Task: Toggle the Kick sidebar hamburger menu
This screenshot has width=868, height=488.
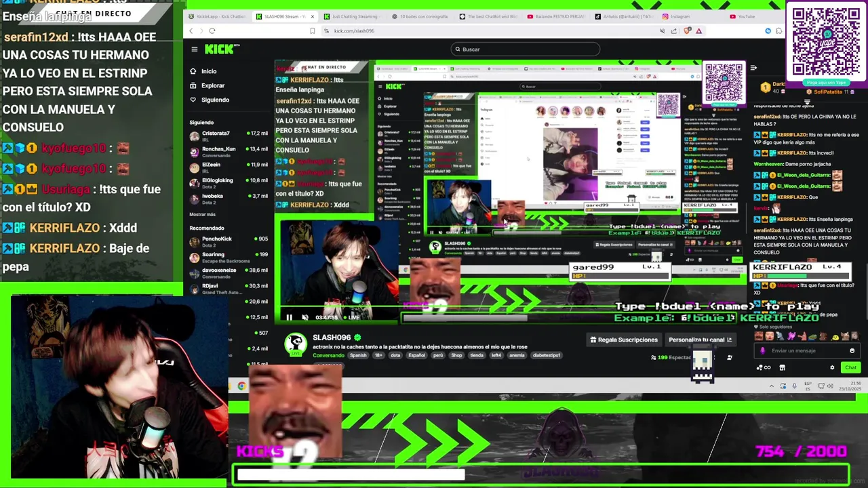Action: tap(194, 49)
